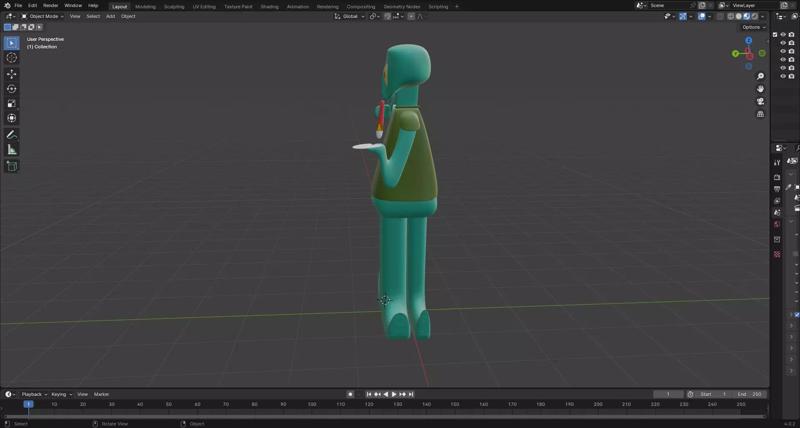Viewport: 800px width, 428px height.
Task: Toggle the camera view icon
Action: (x=760, y=101)
